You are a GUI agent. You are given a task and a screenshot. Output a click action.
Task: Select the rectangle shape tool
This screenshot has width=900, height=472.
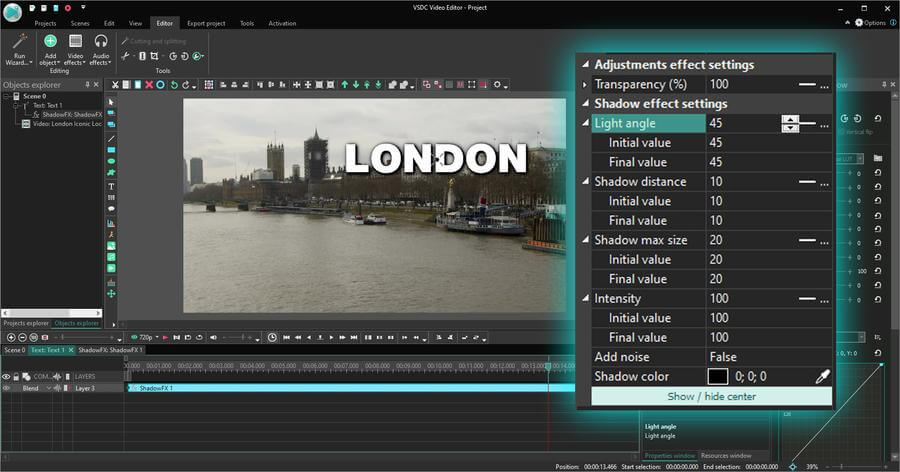[111, 150]
